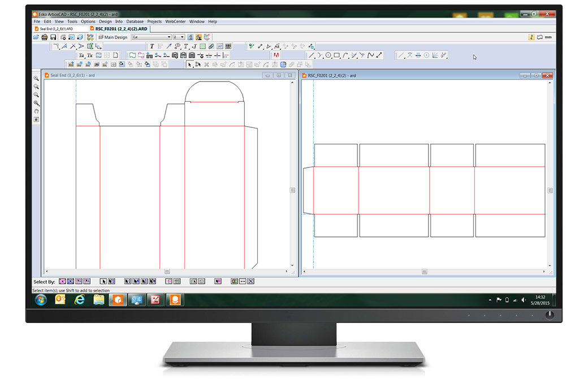
Task: Select the Text tool
Action: [153, 46]
